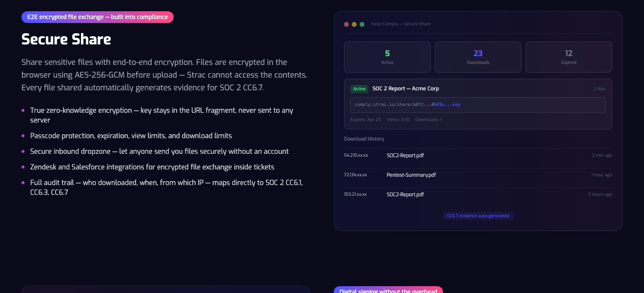Image resolution: width=644 pixels, height=293 pixels.
Task: Click the '3 hours ago' timestamp
Action: coord(600,194)
